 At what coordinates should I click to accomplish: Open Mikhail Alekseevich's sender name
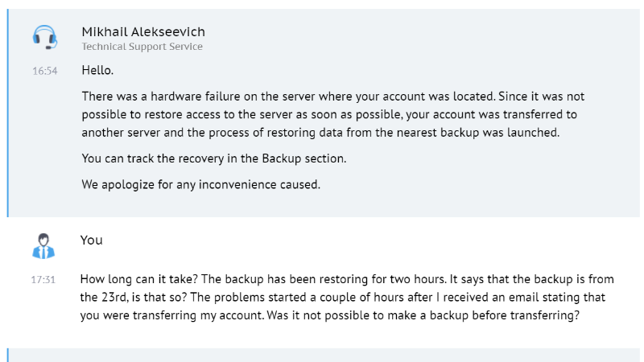pos(143,31)
